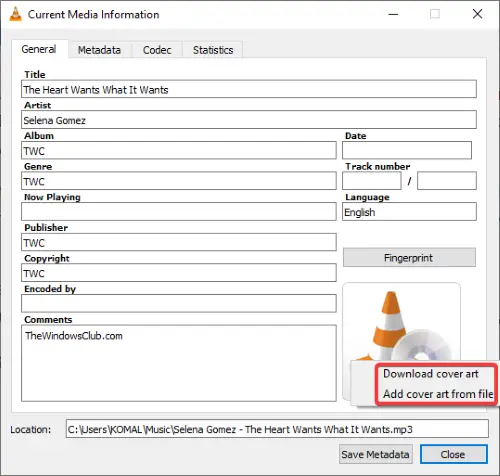Select Download cover art menu entry
Screen dimensions: 500x476
431,374
